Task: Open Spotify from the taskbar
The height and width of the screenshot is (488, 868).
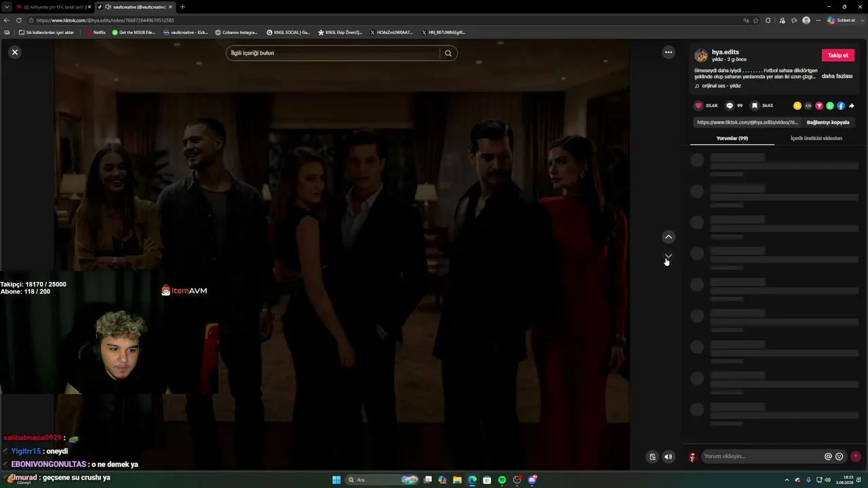Action: [502, 480]
